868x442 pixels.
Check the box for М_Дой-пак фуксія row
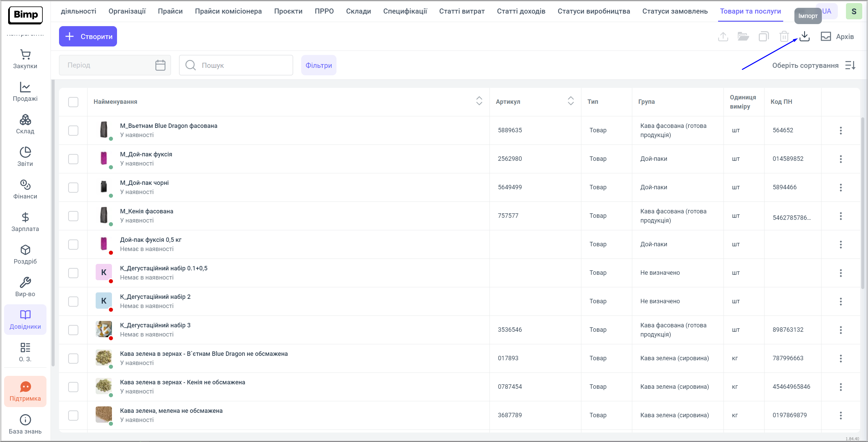73,159
